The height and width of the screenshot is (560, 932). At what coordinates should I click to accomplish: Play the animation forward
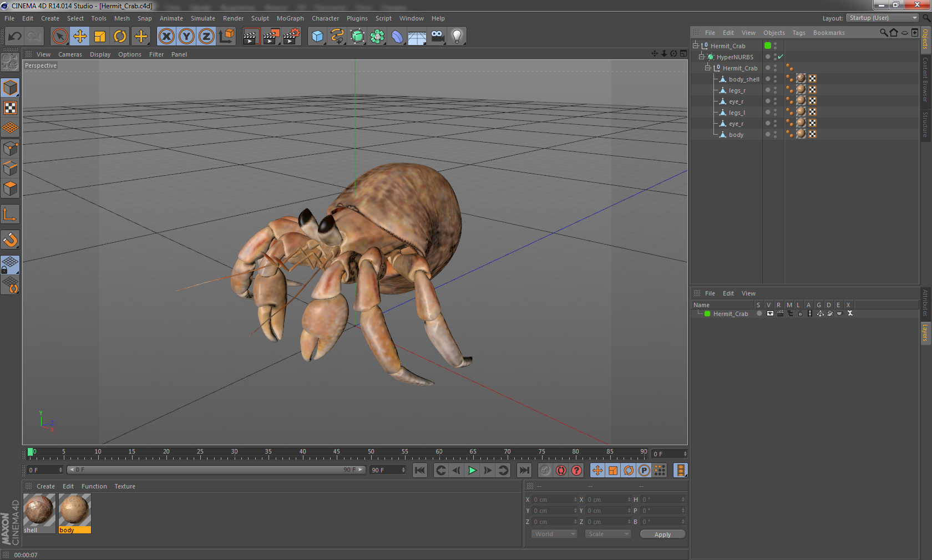472,470
